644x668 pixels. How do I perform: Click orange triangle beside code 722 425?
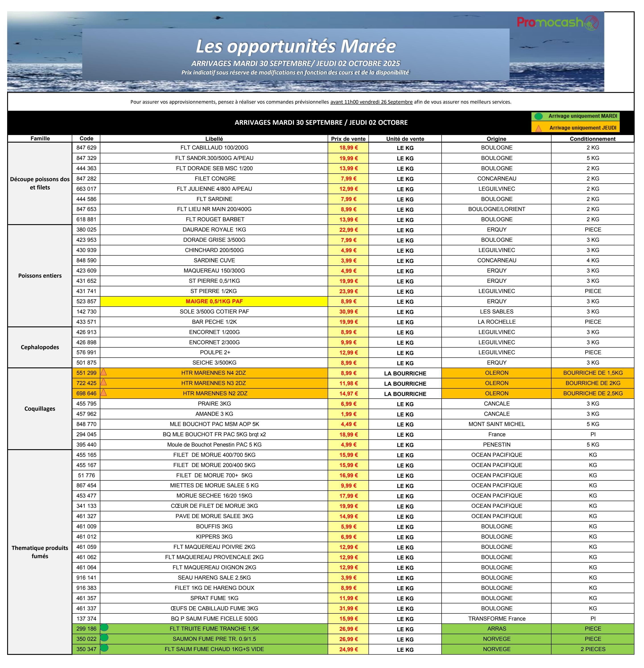[104, 382]
